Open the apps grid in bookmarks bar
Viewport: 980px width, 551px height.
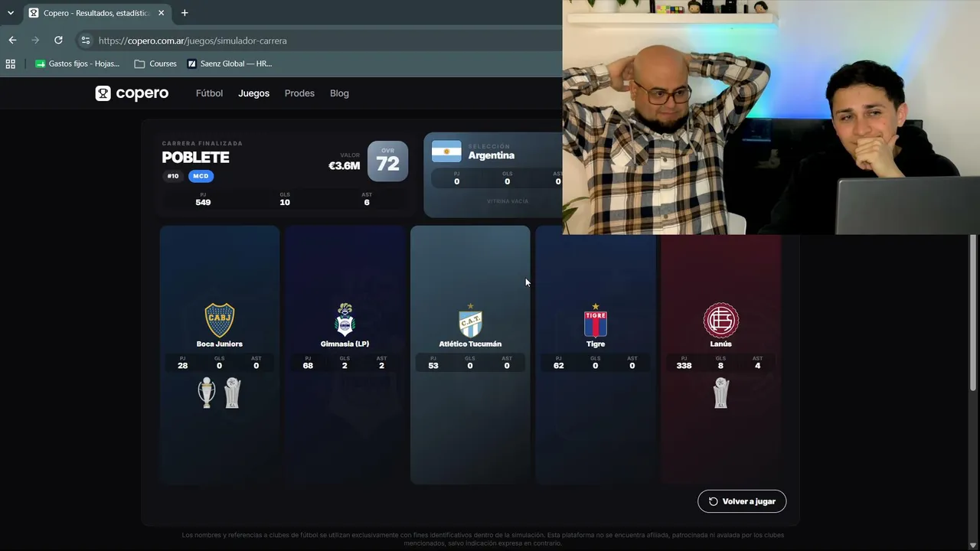[11, 64]
